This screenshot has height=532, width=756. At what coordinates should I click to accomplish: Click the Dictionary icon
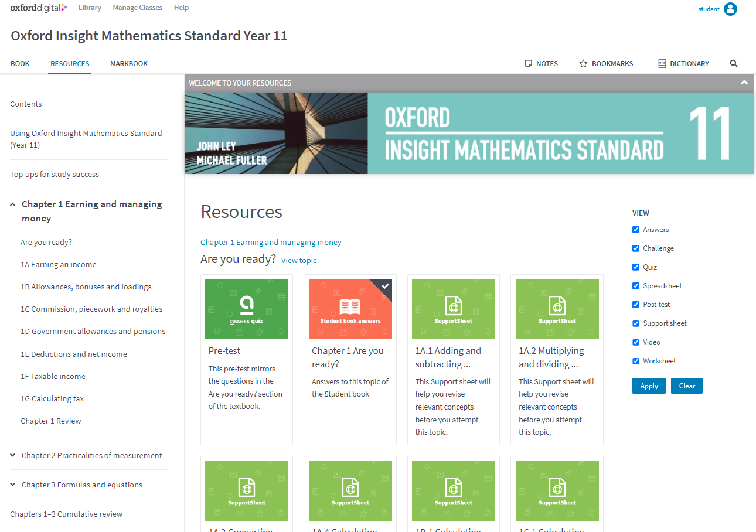tap(662, 63)
